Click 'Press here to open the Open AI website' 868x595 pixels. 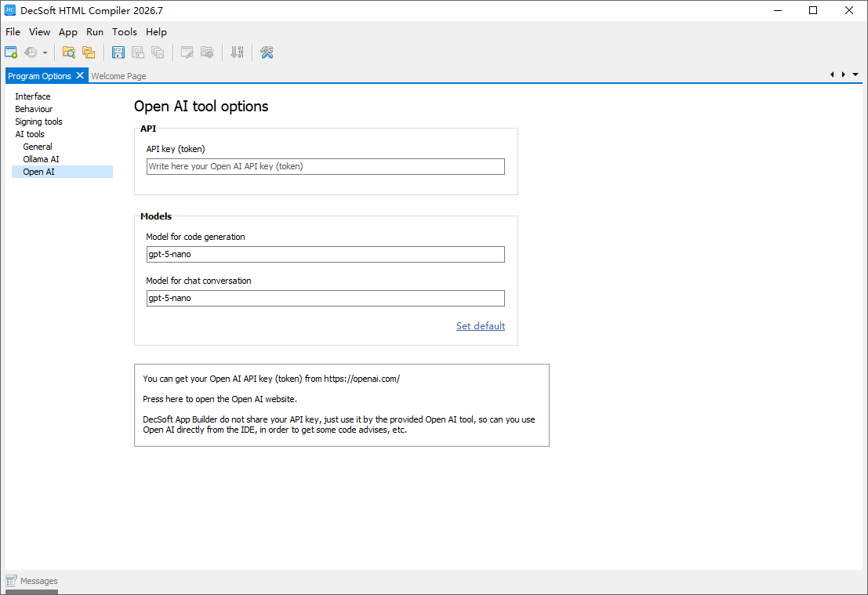click(220, 399)
